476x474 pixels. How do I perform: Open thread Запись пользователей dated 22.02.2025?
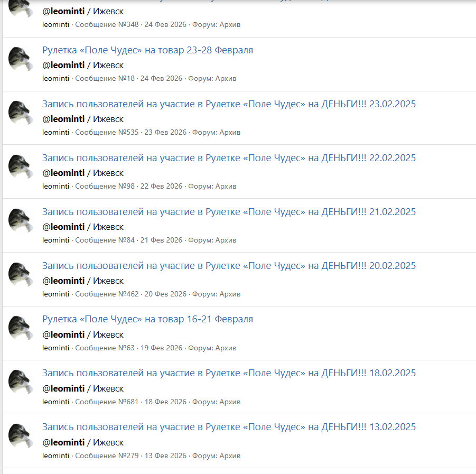229,158
